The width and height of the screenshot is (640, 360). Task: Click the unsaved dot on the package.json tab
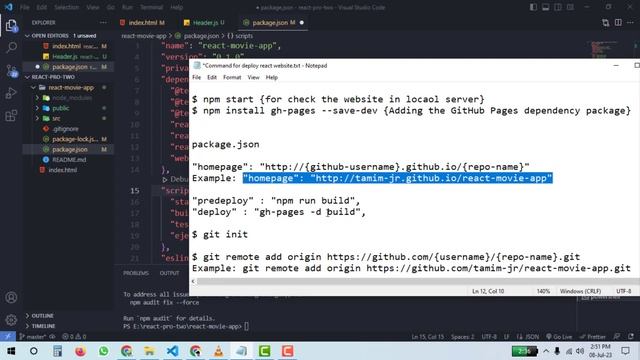click(302, 22)
